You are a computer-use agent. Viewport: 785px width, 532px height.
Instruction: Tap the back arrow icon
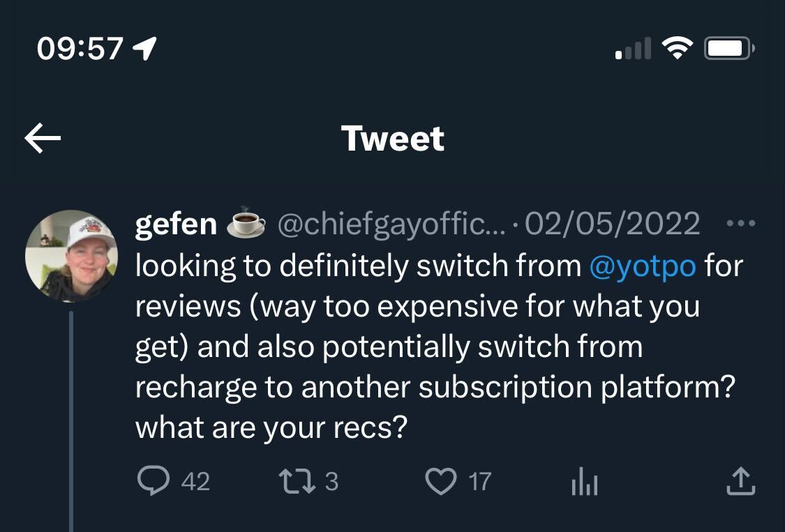(43, 139)
